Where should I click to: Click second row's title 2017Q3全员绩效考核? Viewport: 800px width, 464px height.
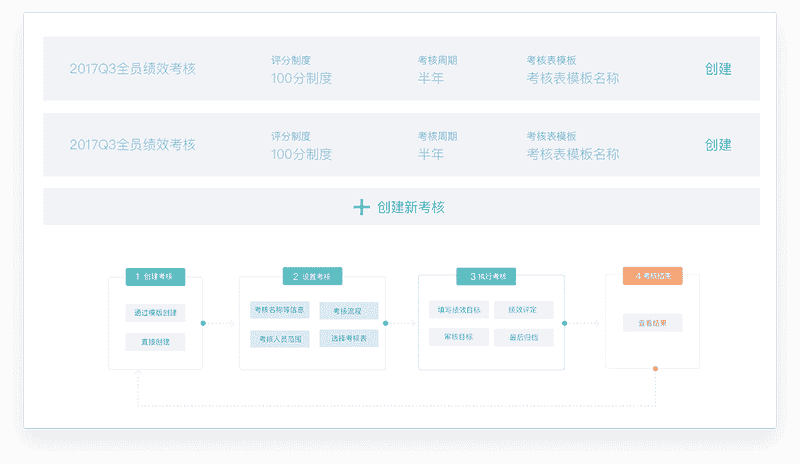133,145
